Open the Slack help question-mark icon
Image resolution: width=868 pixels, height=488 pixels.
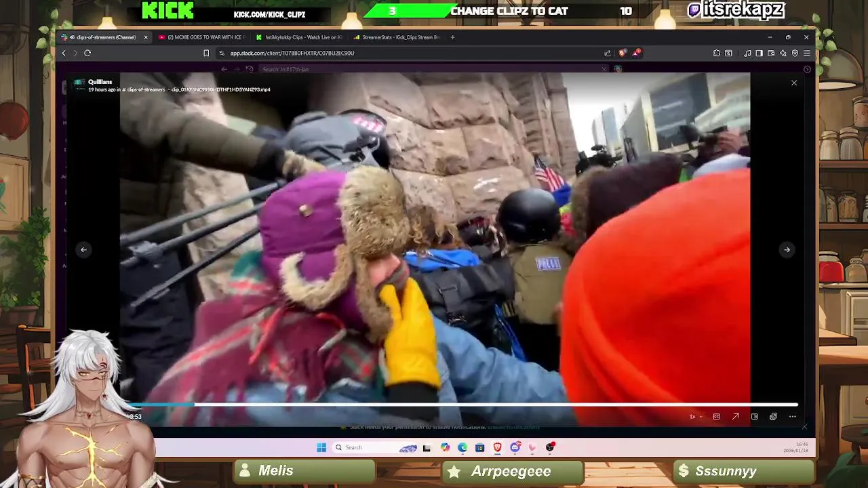tap(807, 69)
